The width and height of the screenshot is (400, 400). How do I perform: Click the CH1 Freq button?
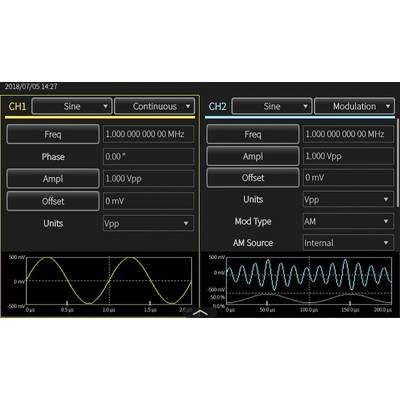coord(53,134)
